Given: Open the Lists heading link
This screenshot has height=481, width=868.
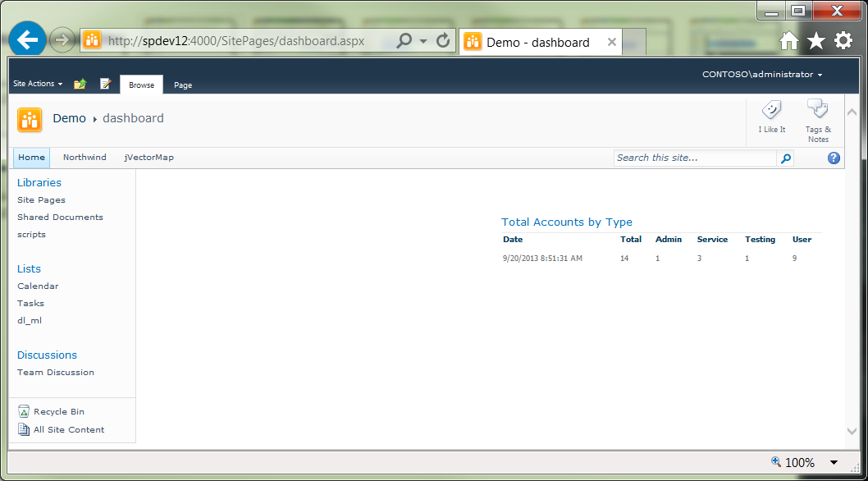Looking at the screenshot, I should 29,268.
